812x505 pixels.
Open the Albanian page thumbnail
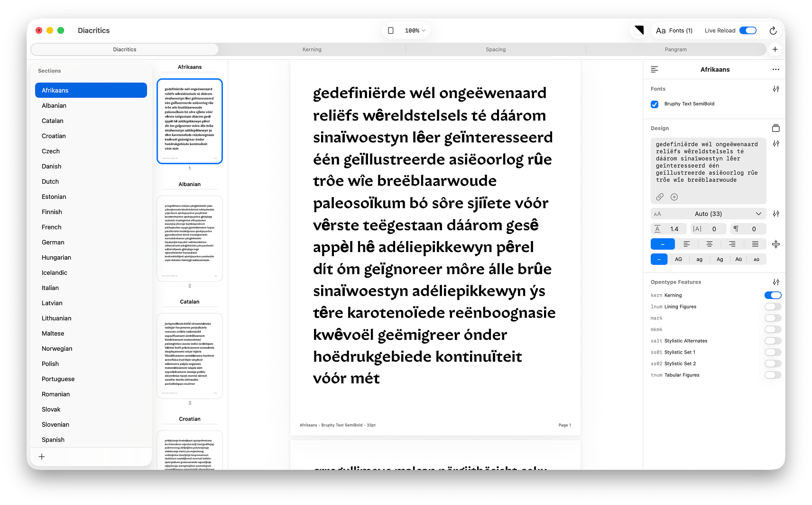[x=190, y=238]
